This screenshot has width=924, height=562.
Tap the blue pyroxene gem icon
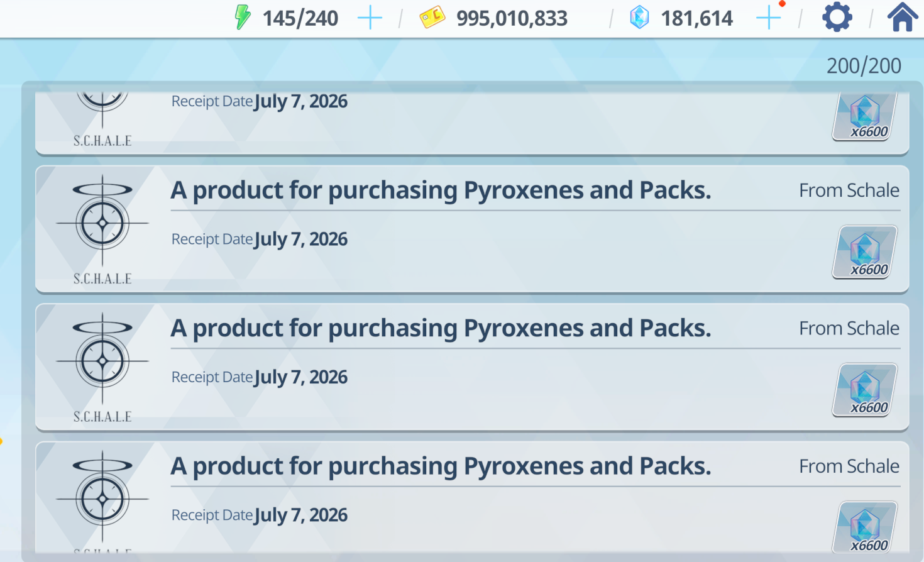click(x=639, y=18)
